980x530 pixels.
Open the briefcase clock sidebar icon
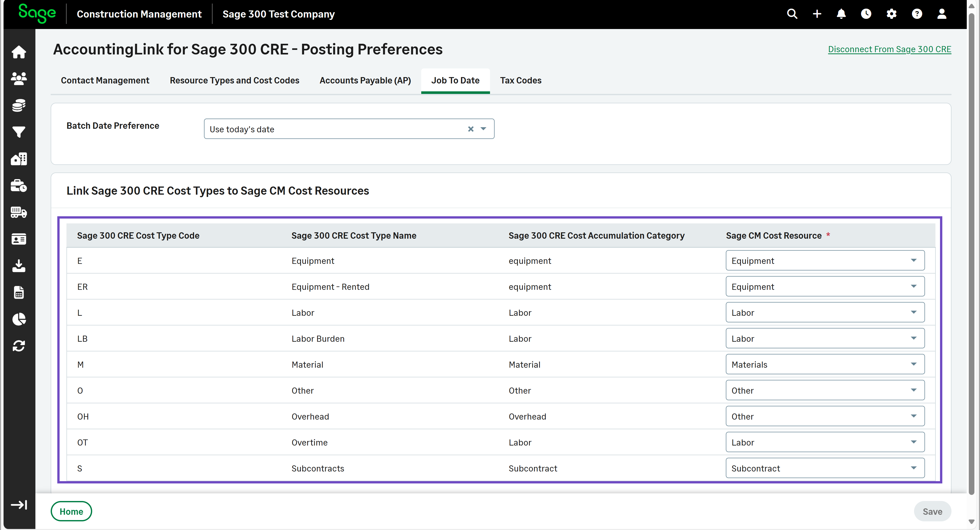(19, 185)
